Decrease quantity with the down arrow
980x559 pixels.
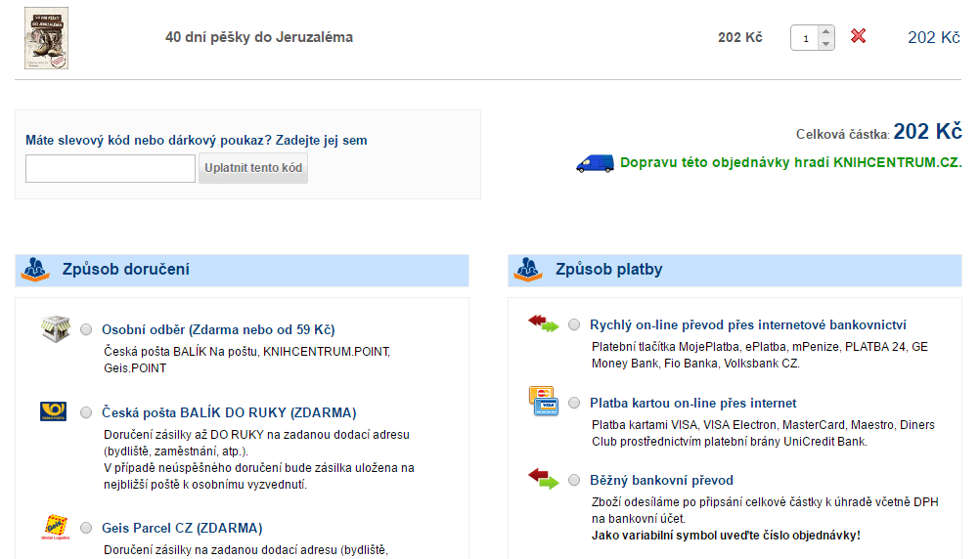pos(826,44)
